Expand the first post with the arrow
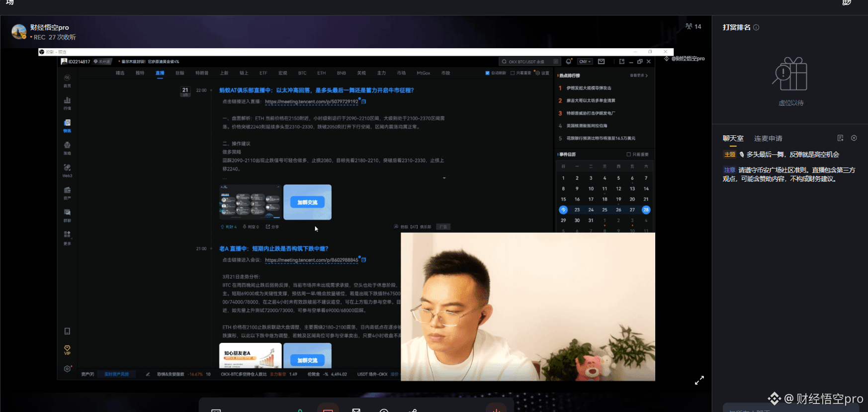The image size is (868, 412). point(444,178)
